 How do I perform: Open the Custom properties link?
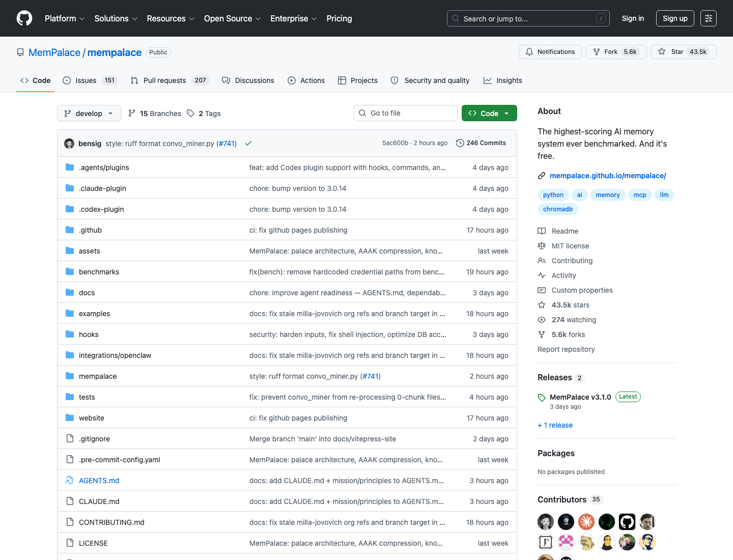click(x=582, y=290)
